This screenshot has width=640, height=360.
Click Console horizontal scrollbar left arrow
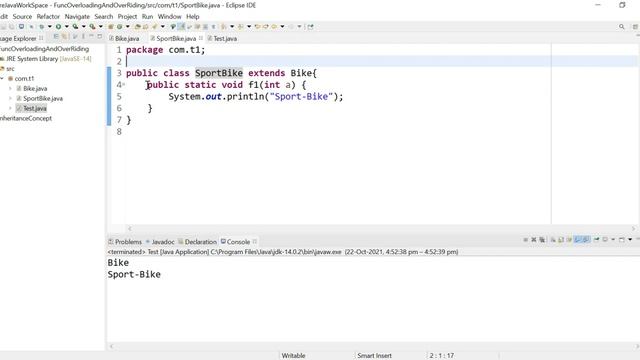[111, 347]
